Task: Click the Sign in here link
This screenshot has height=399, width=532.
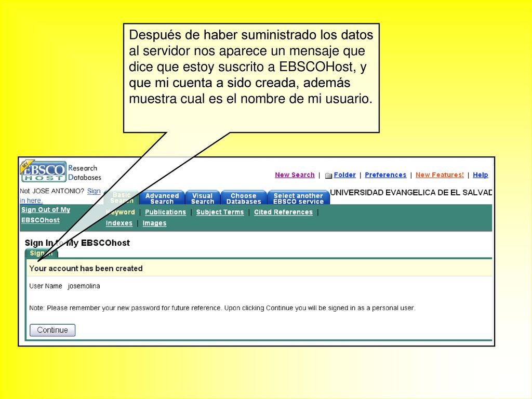Action: [x=60, y=195]
